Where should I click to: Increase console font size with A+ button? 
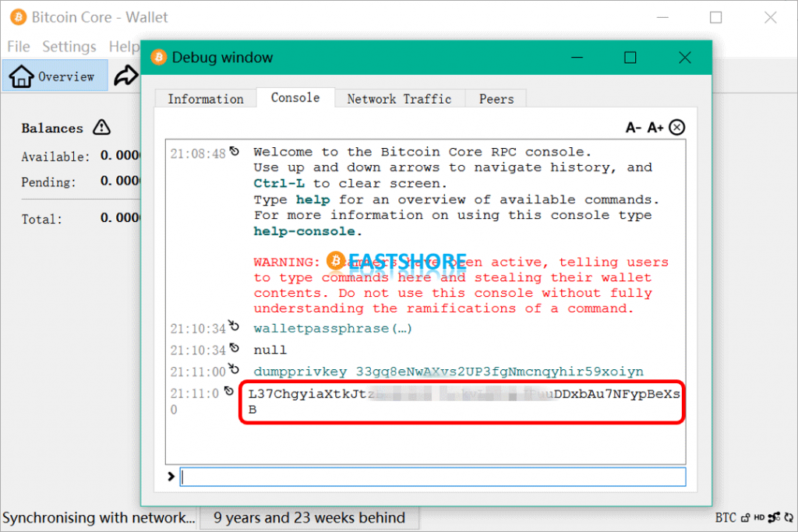[x=655, y=128]
